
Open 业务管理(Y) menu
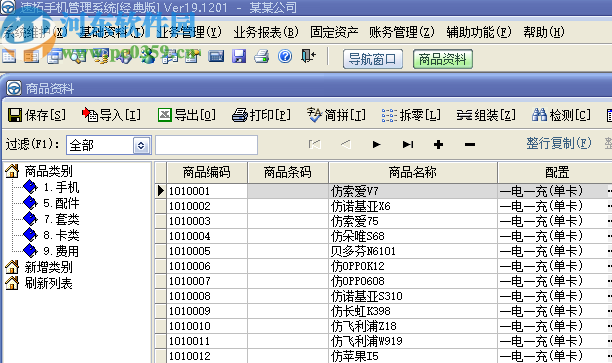(189, 32)
